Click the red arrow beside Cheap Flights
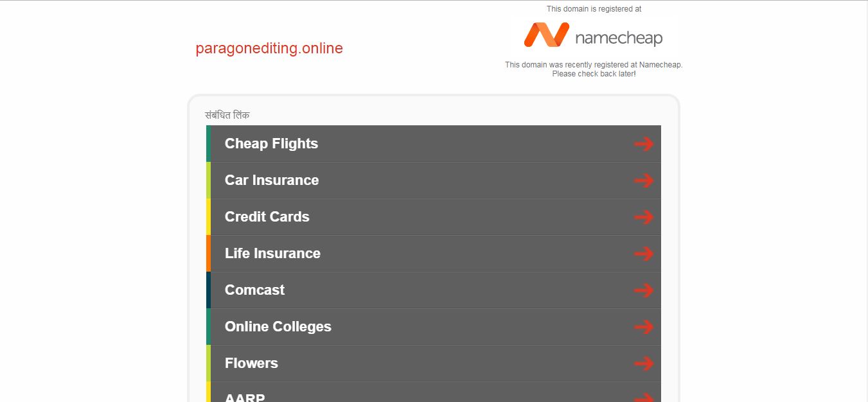Screen dimensions: 868x402 (644, 144)
